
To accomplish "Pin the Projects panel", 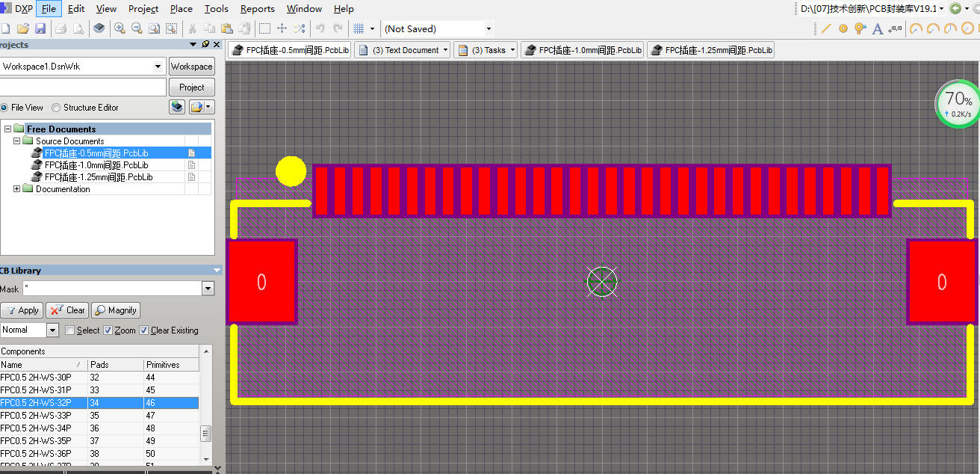I will [x=205, y=44].
